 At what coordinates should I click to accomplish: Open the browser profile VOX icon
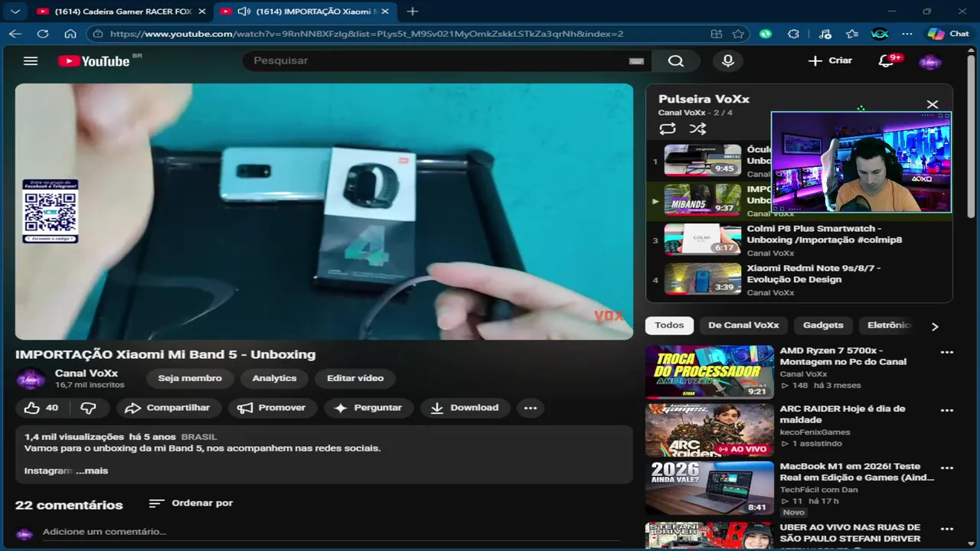[x=880, y=34]
